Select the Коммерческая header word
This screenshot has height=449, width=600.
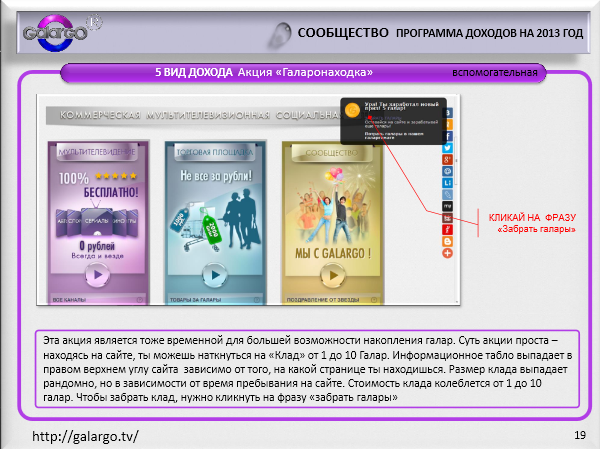[100, 115]
